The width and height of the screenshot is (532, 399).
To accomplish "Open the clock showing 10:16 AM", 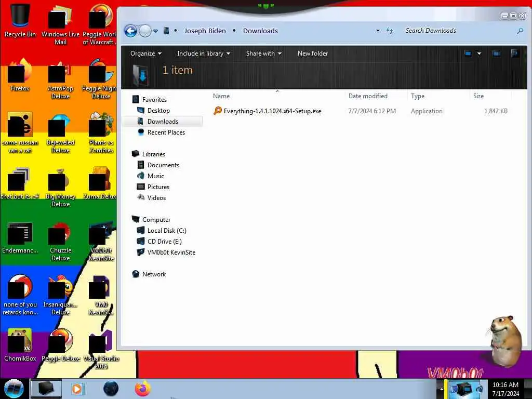I will point(506,389).
